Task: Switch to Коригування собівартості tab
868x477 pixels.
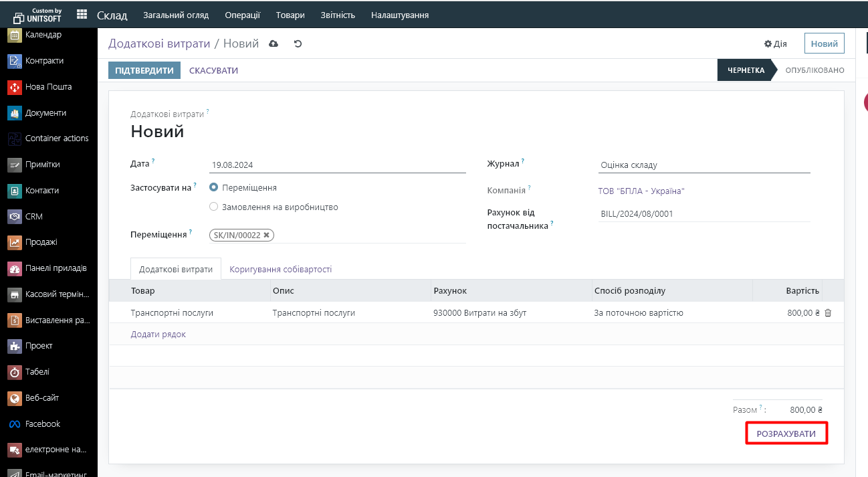Action: pos(280,270)
